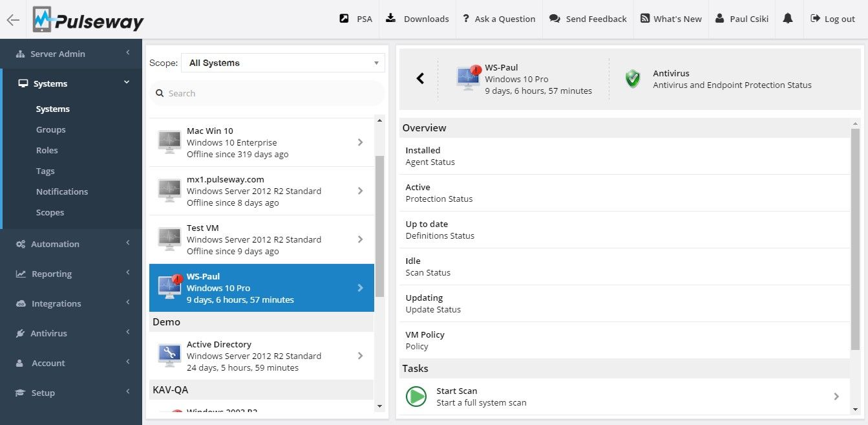The height and width of the screenshot is (425, 868).
Task: Open the Roles submenu item
Action: pos(47,150)
